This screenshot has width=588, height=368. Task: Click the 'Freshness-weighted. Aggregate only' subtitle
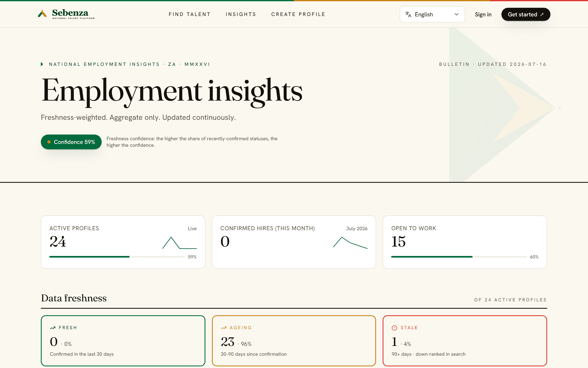[138, 117]
